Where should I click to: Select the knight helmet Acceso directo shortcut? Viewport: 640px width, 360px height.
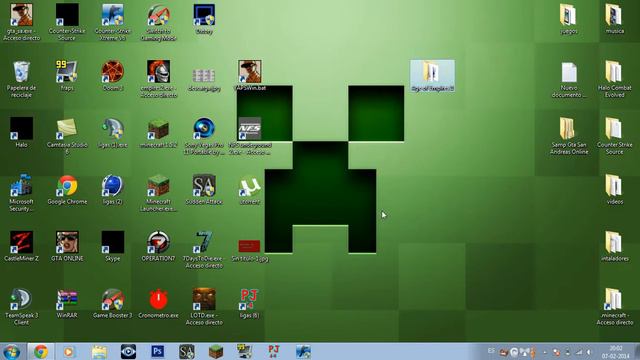(158, 79)
